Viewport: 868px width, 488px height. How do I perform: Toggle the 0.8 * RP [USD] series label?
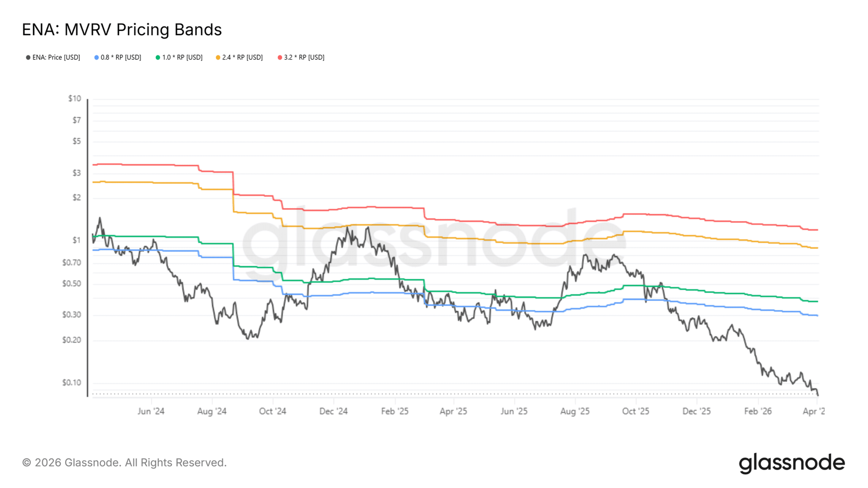pyautogui.click(x=120, y=57)
